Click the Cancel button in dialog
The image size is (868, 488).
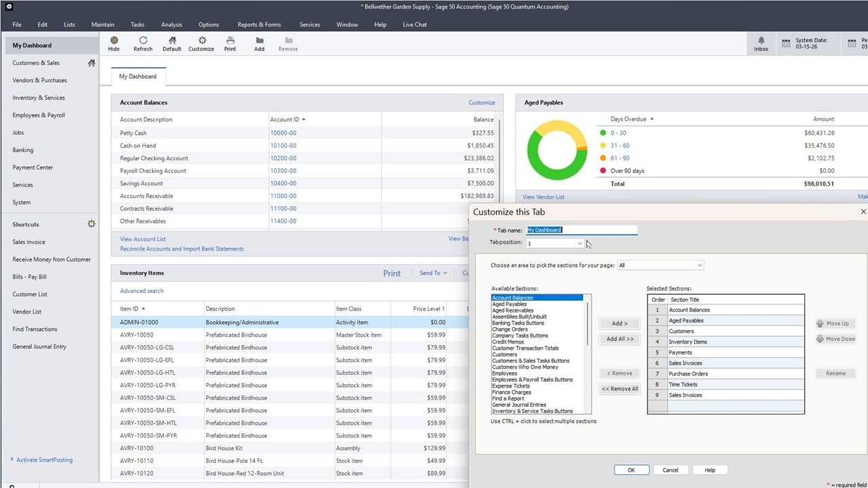[671, 470]
